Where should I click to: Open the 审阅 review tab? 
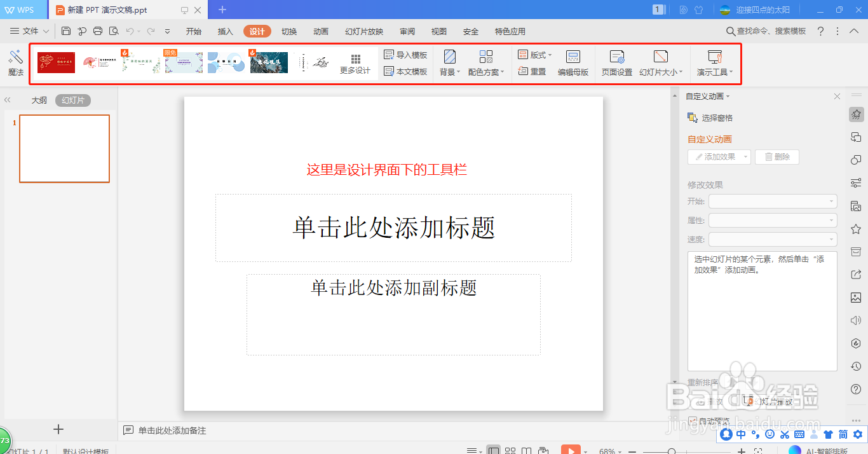407,32
